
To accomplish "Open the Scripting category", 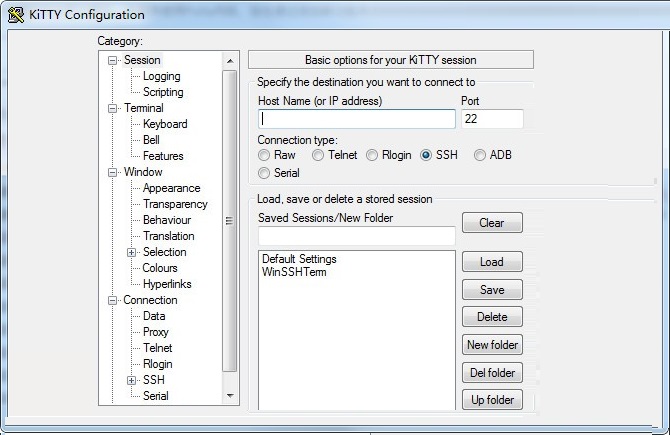I will [163, 92].
